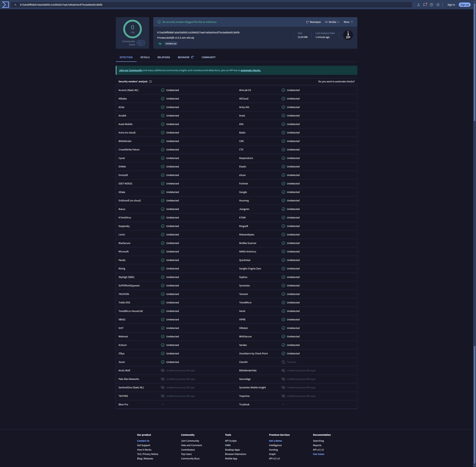This screenshot has width=476, height=467.
Task: Click the crossed-eye icon in BitDefenderFalx row
Action: (x=283, y=371)
